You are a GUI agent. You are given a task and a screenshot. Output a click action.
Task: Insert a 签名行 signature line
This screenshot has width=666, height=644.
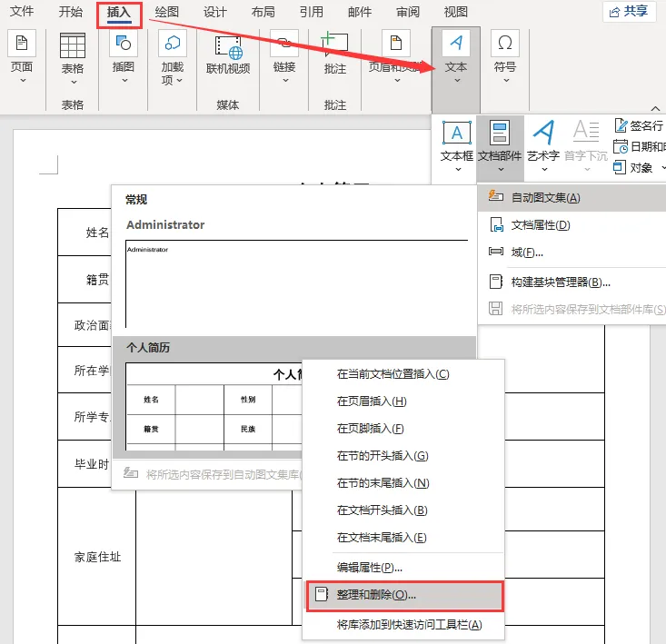639,125
